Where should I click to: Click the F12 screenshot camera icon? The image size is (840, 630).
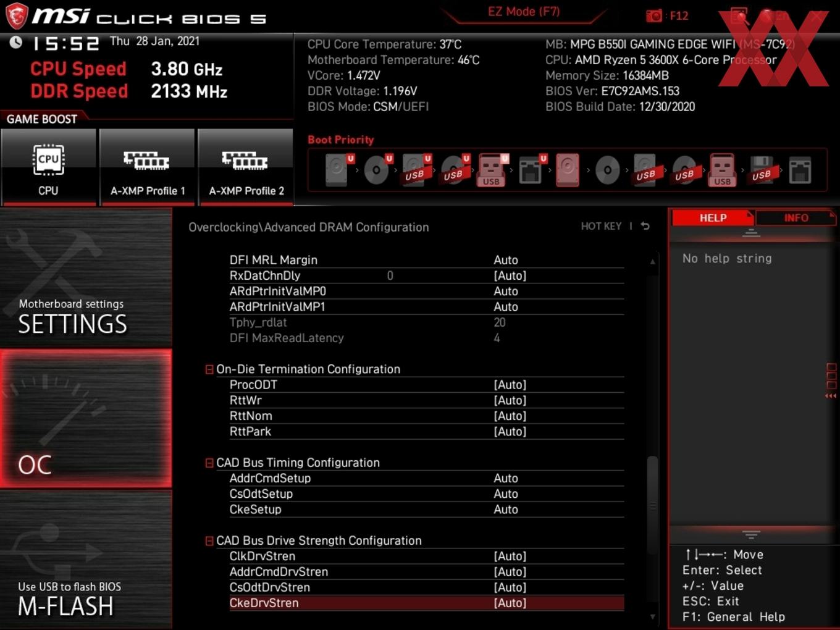point(653,15)
